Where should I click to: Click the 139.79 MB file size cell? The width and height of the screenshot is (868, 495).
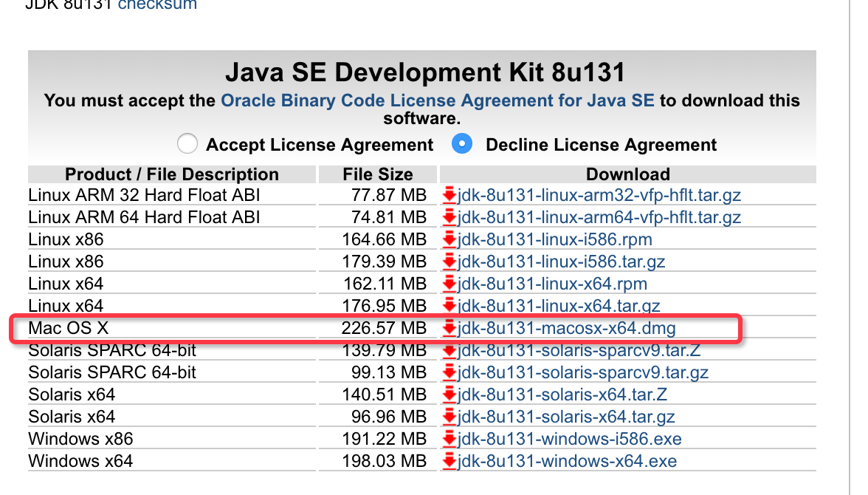click(378, 350)
